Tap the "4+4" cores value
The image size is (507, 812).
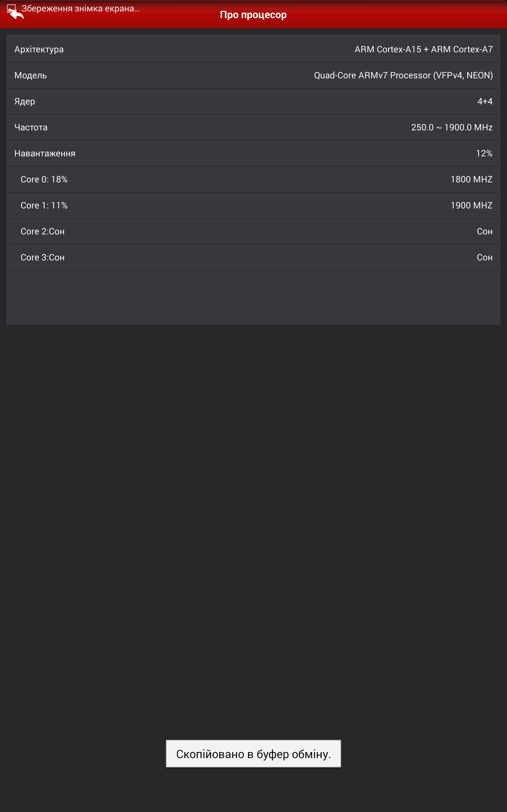485,101
